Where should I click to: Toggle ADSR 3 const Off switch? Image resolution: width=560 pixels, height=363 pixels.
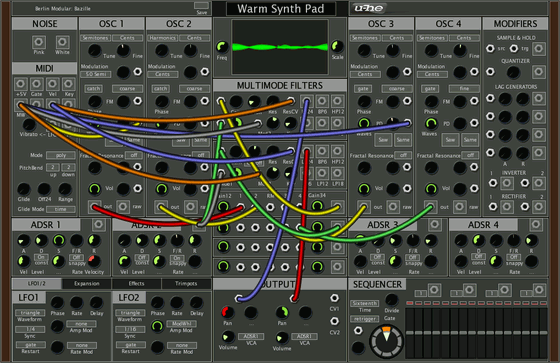(377, 257)
